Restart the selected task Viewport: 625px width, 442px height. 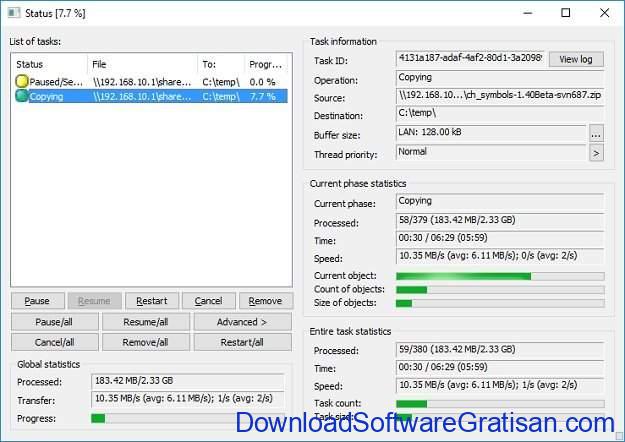pyautogui.click(x=151, y=301)
